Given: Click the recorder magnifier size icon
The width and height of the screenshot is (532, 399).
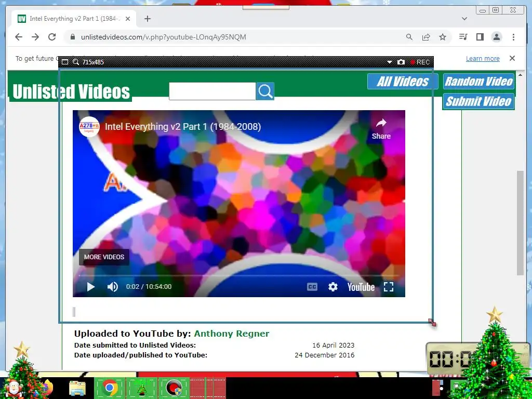Looking at the screenshot, I should tap(76, 62).
